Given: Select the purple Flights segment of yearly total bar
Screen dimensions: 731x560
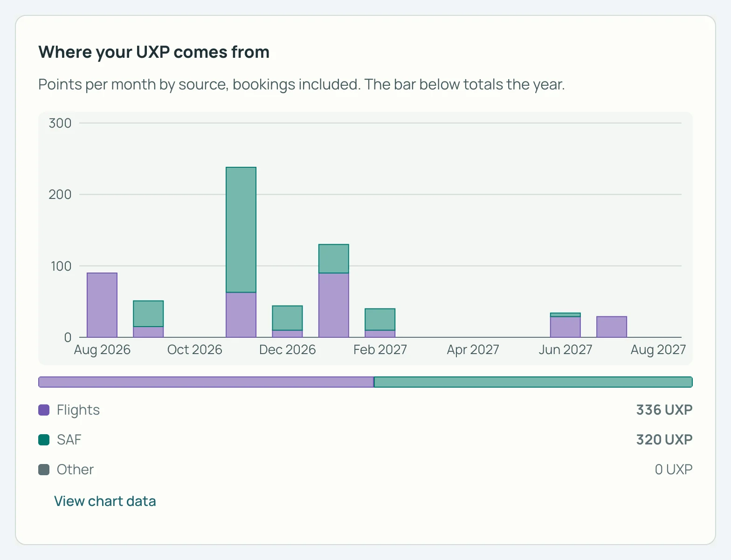Looking at the screenshot, I should [x=206, y=382].
